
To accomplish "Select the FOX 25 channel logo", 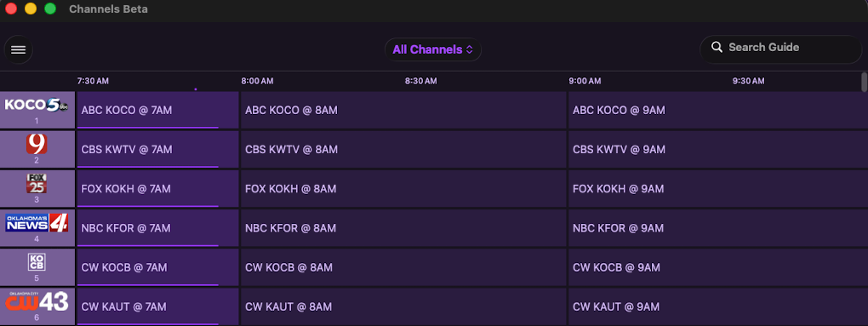I will coord(37,183).
